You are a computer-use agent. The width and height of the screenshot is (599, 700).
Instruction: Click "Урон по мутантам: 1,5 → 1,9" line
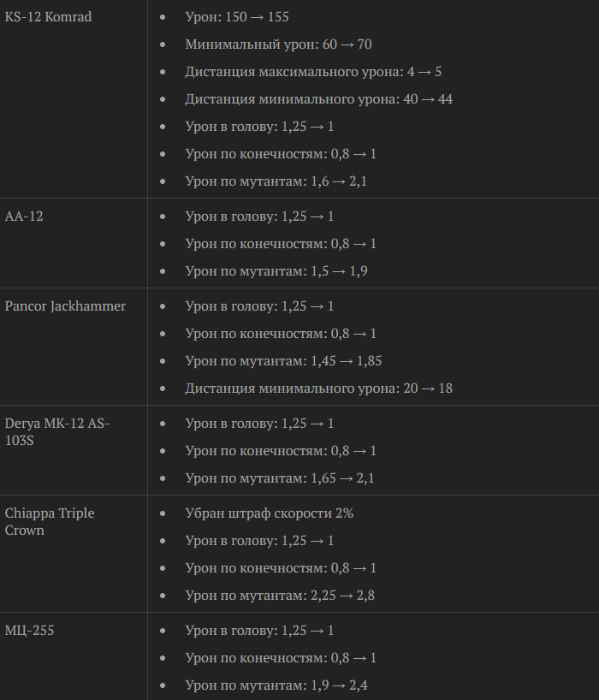pyautogui.click(x=276, y=271)
